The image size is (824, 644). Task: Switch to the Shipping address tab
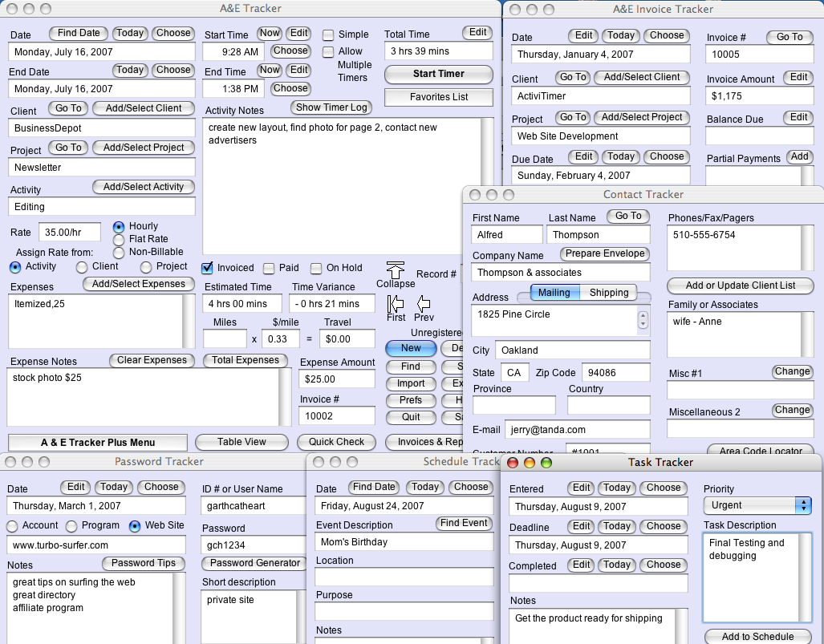609,293
